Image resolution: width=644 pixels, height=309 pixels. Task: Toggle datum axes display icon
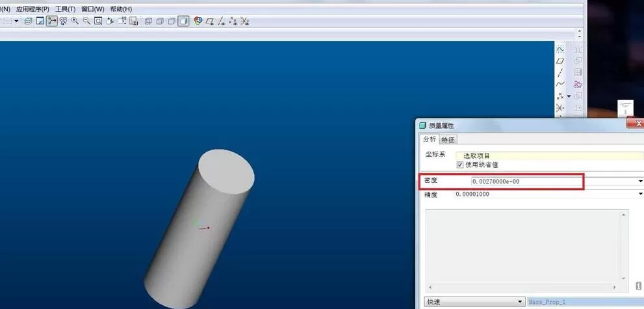222,21
